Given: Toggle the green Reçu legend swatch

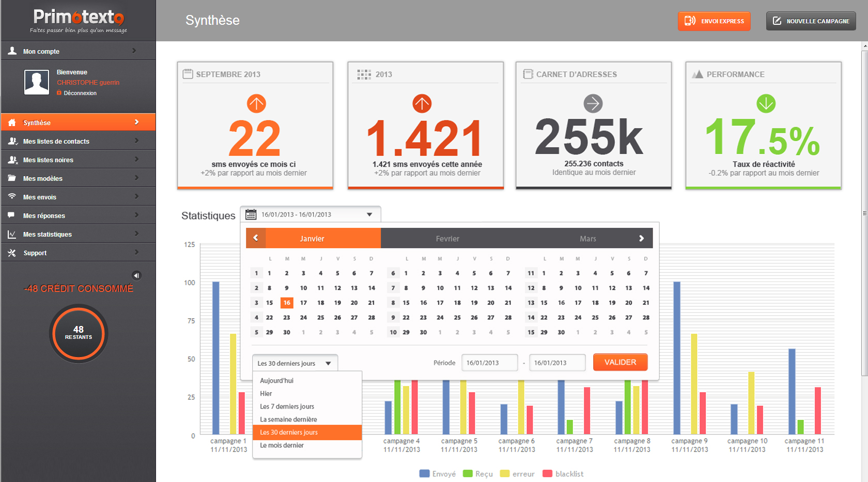Looking at the screenshot, I should [x=468, y=473].
